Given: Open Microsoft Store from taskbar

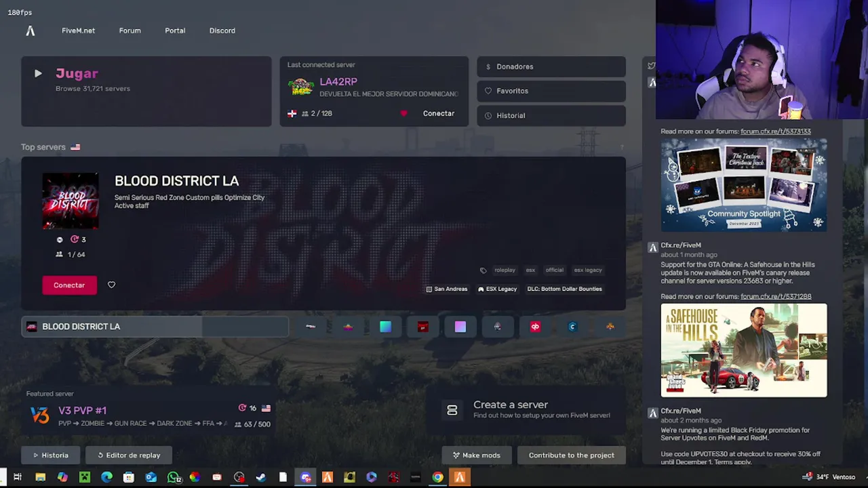Looking at the screenshot, I should [x=129, y=477].
